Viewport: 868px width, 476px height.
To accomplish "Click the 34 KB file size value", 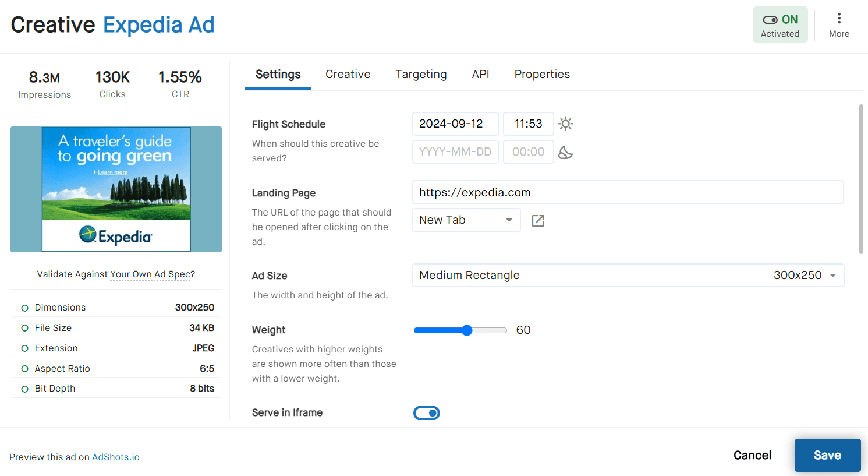I will [202, 328].
